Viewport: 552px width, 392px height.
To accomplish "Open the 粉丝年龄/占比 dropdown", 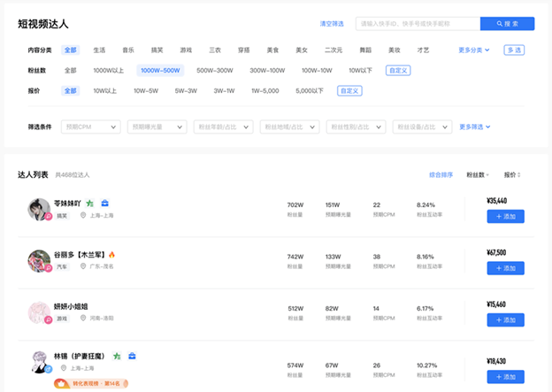I will [224, 127].
